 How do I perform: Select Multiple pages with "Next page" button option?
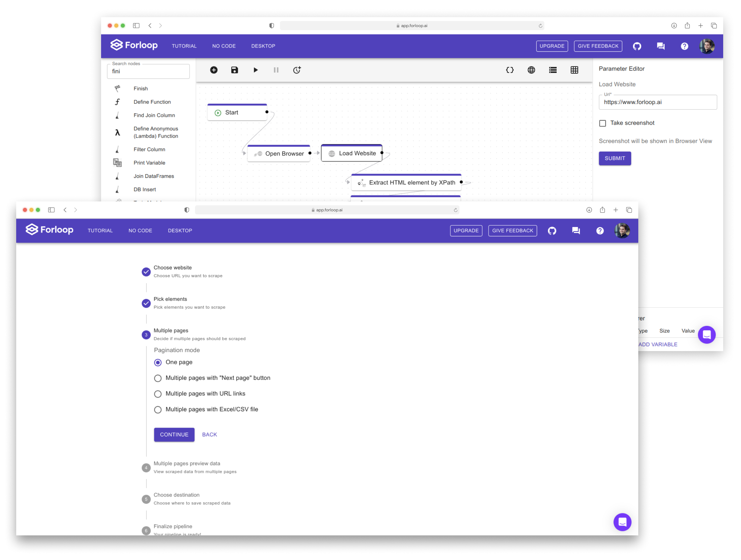coord(158,378)
